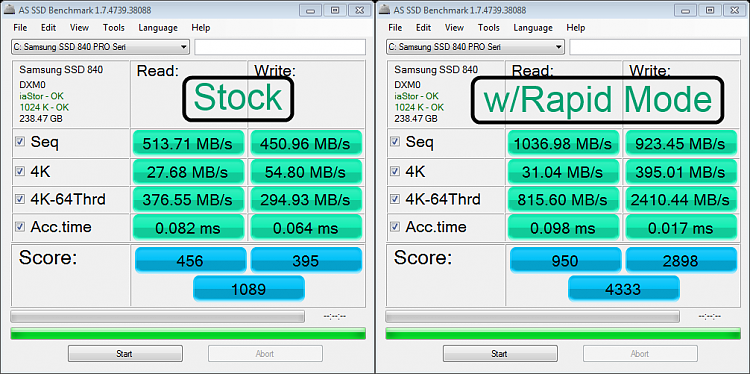Image resolution: width=750 pixels, height=374 pixels.
Task: Click the 950 read score
Action: coord(565,260)
